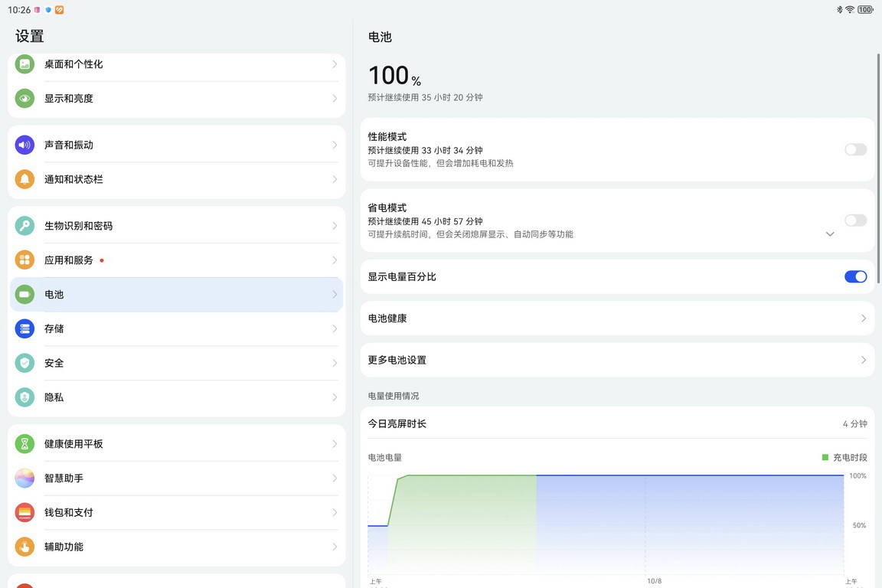
Task: Click the orange grid icon for 应用和服务
Action: point(24,260)
